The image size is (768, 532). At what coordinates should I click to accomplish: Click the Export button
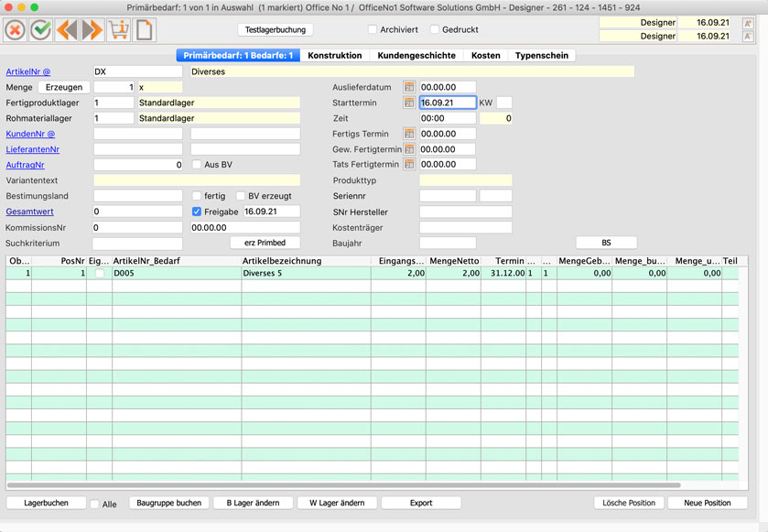coord(421,503)
